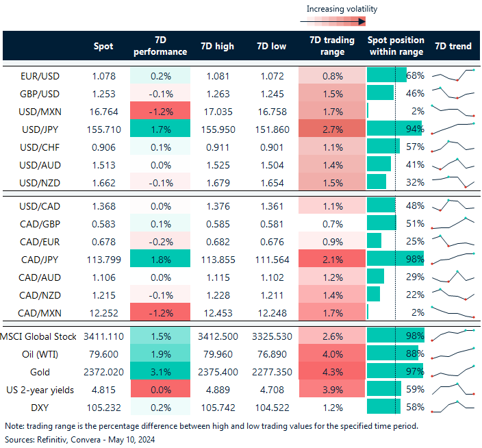The height and width of the screenshot is (448, 482).
Task: Click Gold's 4.3% trading range cell
Action: pos(331,371)
